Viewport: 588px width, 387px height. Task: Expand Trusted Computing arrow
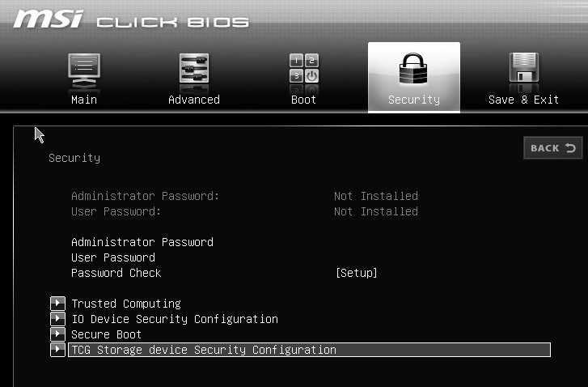coord(57,304)
